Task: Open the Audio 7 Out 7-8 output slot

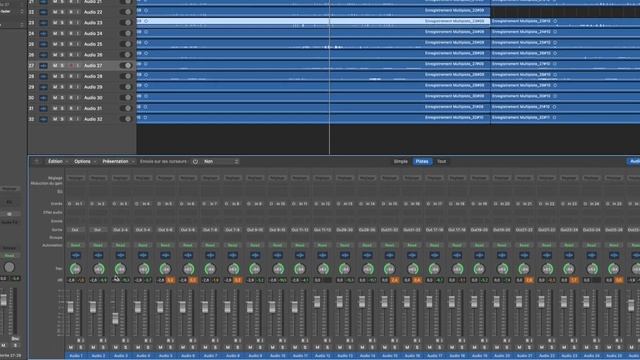Action: 210,230
